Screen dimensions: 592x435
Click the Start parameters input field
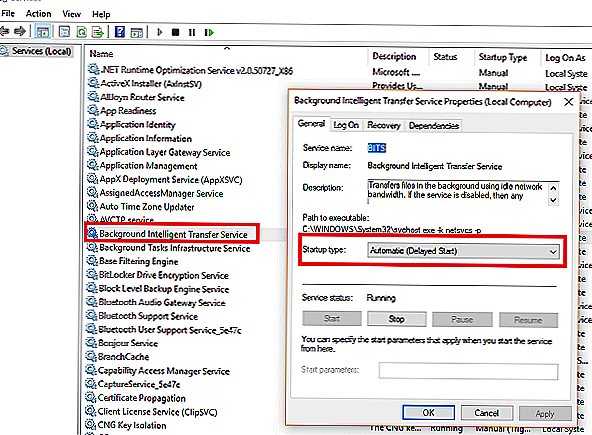pyautogui.click(x=468, y=371)
